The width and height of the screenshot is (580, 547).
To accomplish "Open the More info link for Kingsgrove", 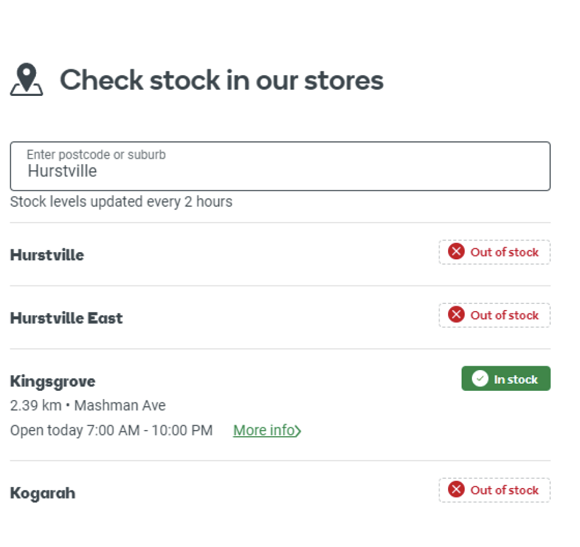I will (x=267, y=430).
